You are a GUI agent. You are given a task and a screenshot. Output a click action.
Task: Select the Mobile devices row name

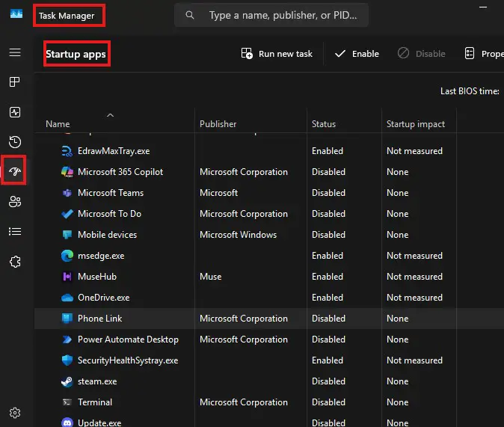point(108,235)
